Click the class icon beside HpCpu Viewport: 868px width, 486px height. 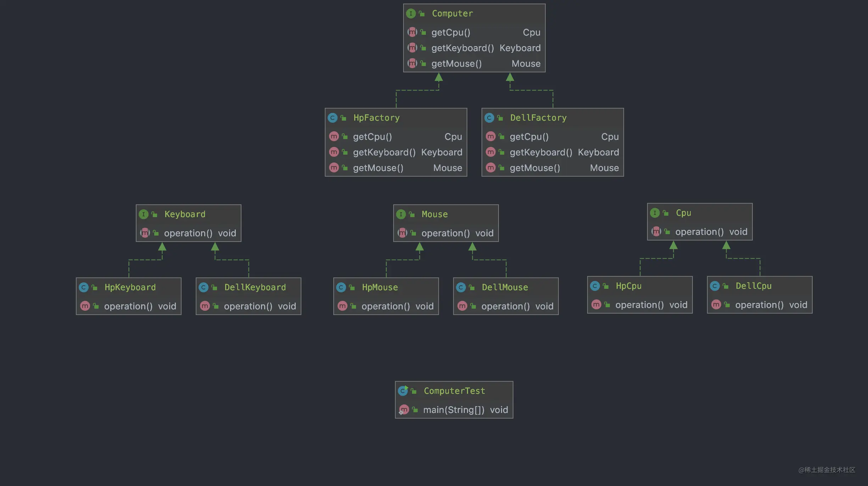(x=595, y=286)
